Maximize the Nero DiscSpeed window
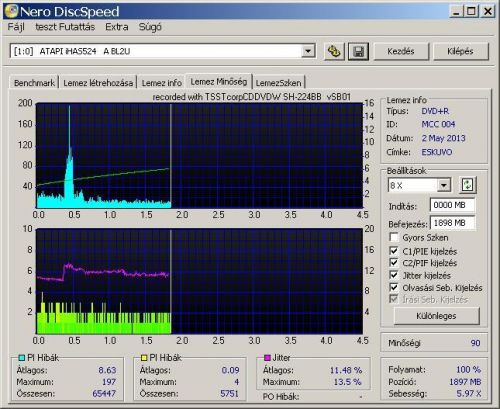This screenshot has width=500, height=409. pos(471,12)
